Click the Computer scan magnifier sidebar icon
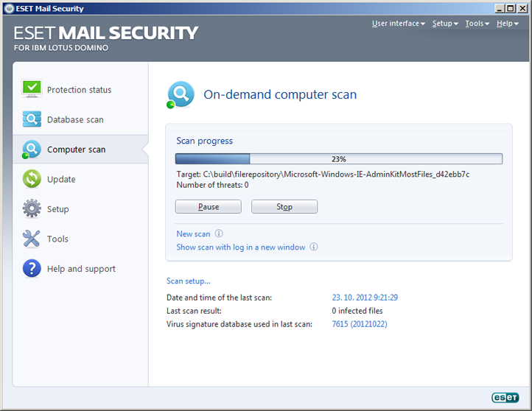 (x=32, y=150)
